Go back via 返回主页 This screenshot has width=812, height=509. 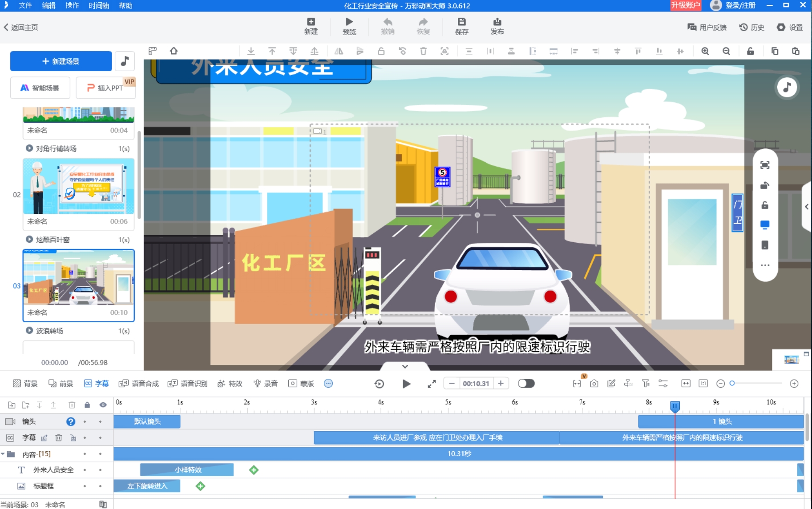point(21,28)
